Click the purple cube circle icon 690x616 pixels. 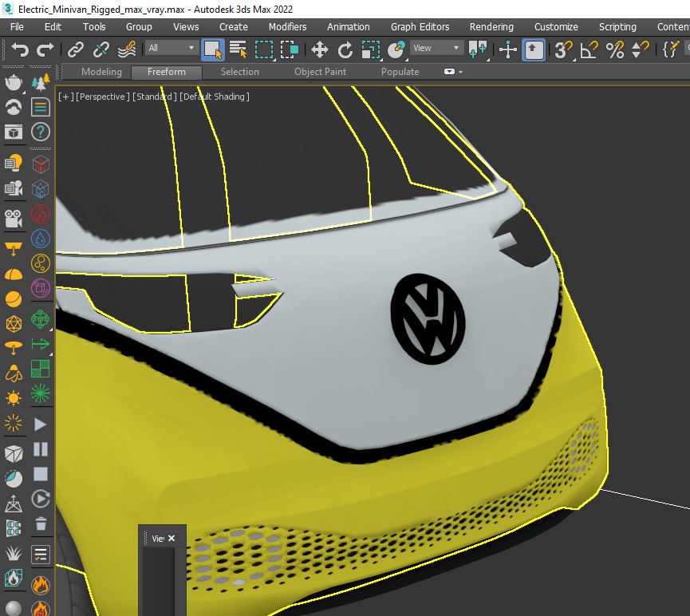(x=41, y=288)
